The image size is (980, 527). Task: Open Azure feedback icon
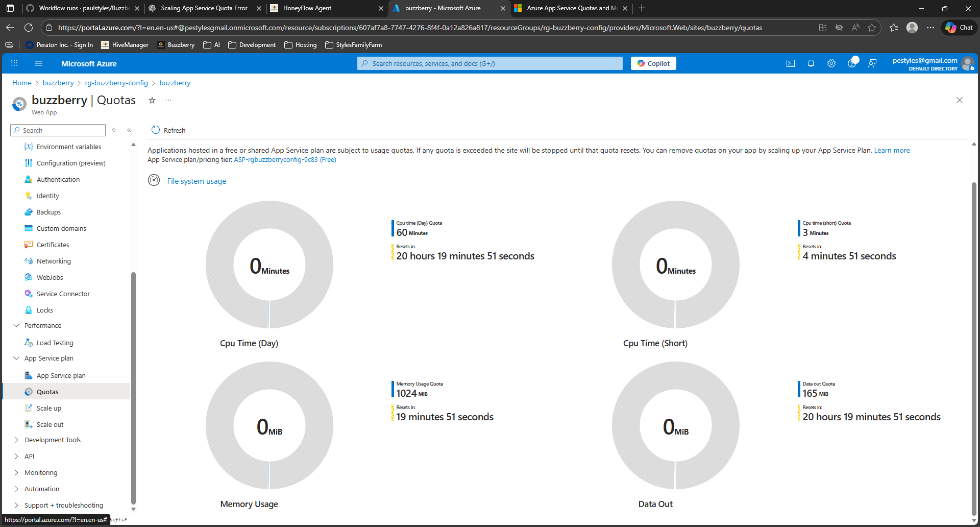coord(872,63)
